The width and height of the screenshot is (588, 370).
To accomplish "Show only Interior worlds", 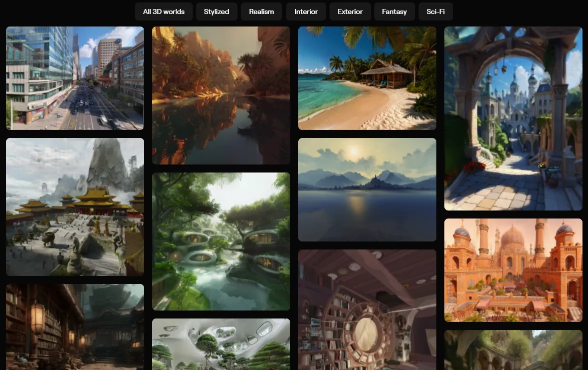I will coord(306,11).
